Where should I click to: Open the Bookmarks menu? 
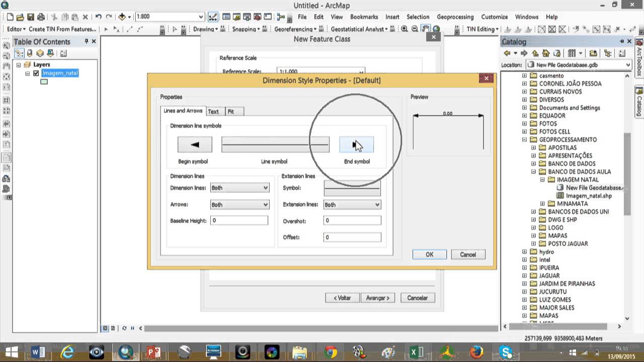click(364, 17)
